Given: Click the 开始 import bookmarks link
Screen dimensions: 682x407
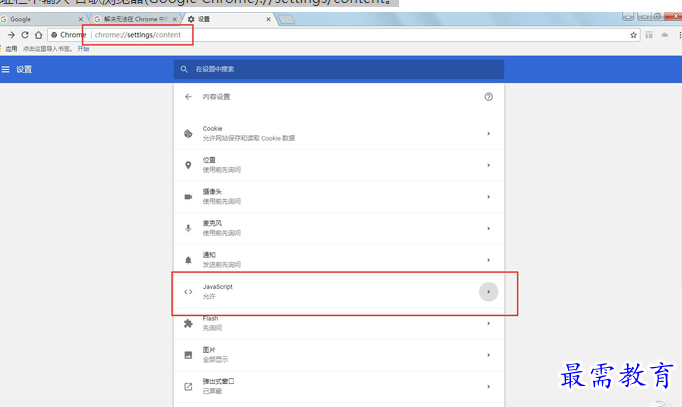Looking at the screenshot, I should click(83, 49).
